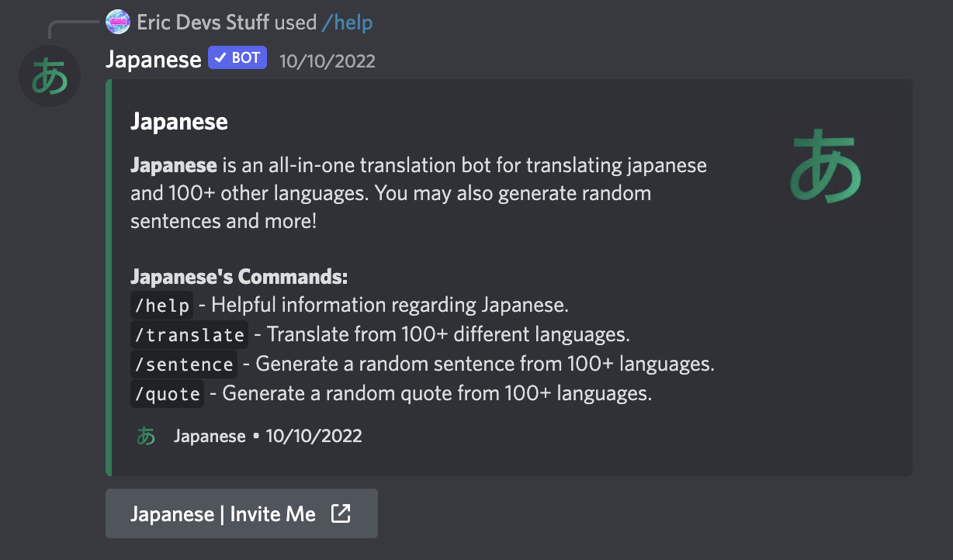Screen dimensions: 953x560
Task: Click the Japanese | Invite Me button
Action: click(x=241, y=513)
